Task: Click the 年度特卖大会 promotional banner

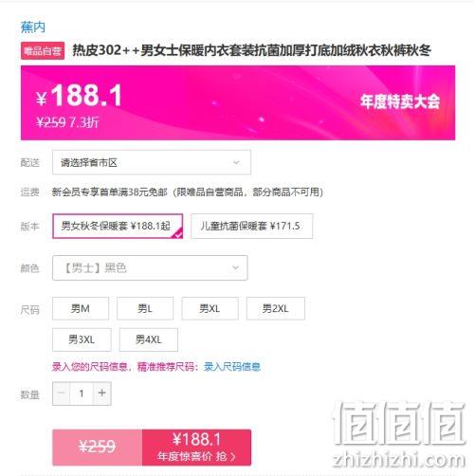Action: [x=238, y=102]
